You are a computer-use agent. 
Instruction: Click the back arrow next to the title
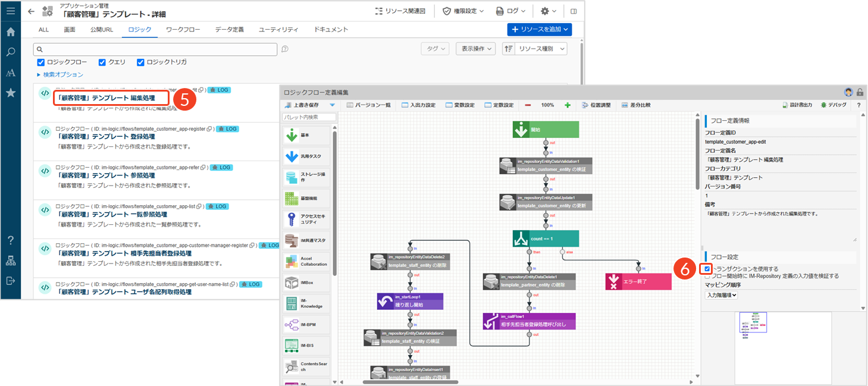(x=31, y=11)
